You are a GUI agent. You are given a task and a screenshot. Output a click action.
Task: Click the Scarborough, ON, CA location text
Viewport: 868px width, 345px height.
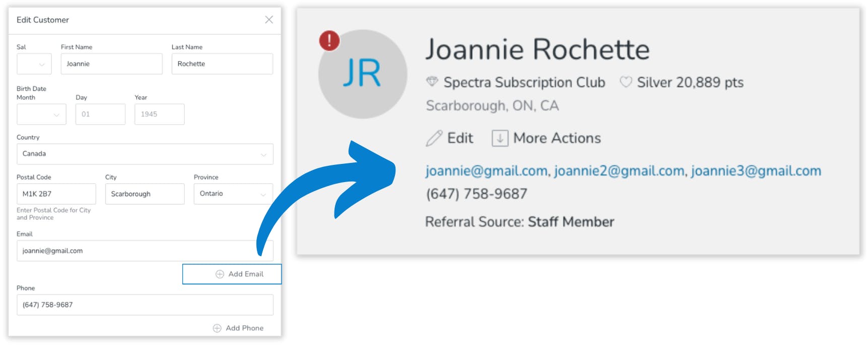tap(492, 106)
